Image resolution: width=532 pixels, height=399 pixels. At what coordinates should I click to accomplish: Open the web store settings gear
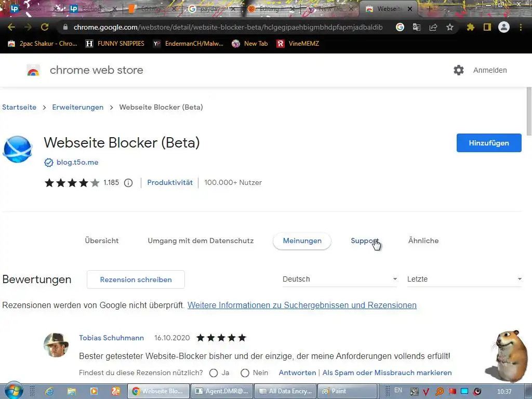click(459, 70)
